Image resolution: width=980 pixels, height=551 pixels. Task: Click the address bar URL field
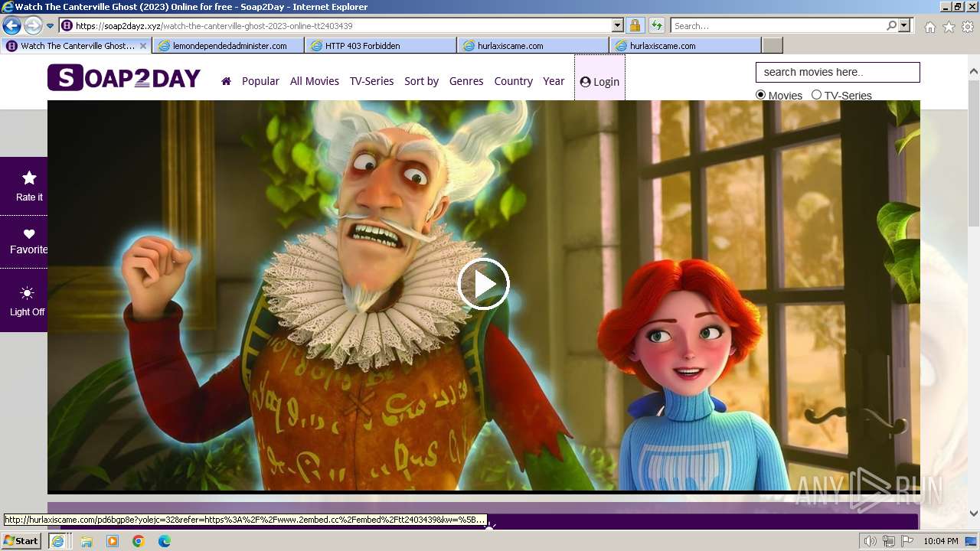[x=335, y=25]
